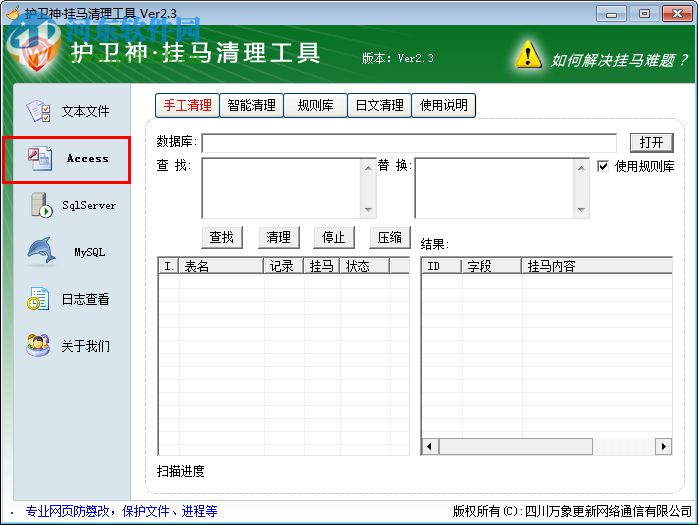This screenshot has width=698, height=525.
Task: Click 查找 box scroll up arrow
Action: click(x=368, y=167)
